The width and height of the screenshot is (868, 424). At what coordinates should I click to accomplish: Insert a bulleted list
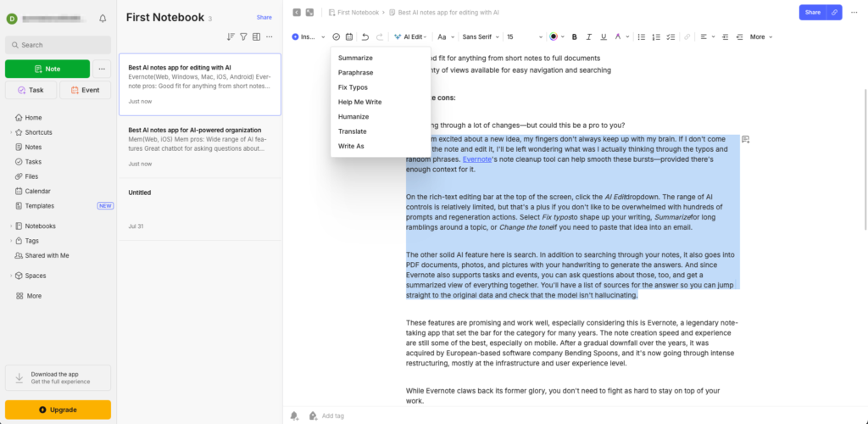[x=641, y=36]
